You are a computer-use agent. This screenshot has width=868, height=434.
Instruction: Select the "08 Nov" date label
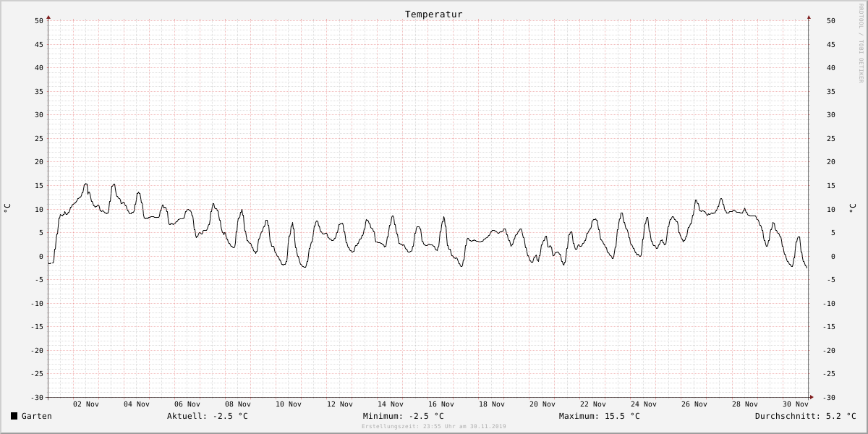[x=238, y=404]
